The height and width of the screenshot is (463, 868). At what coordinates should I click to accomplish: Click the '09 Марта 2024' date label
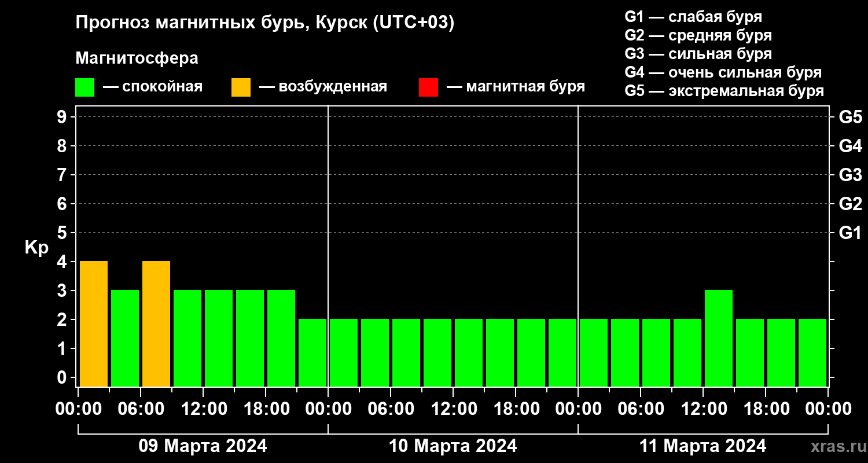pos(203,446)
